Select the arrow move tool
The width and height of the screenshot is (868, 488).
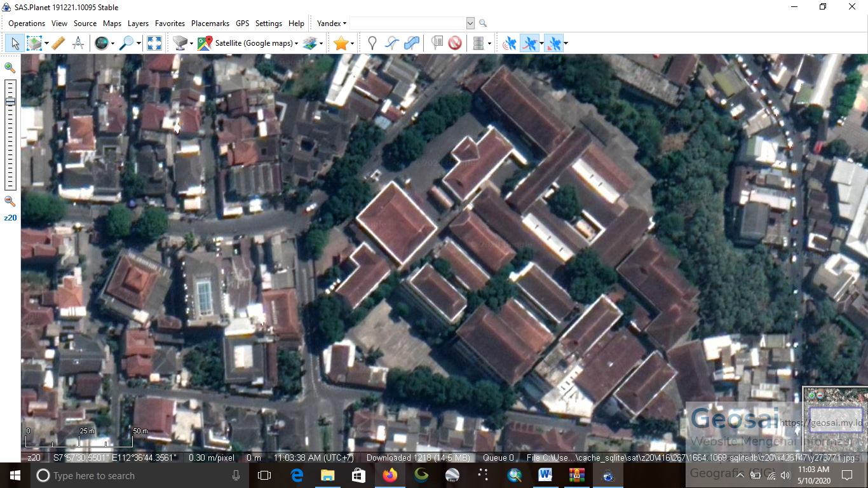15,43
